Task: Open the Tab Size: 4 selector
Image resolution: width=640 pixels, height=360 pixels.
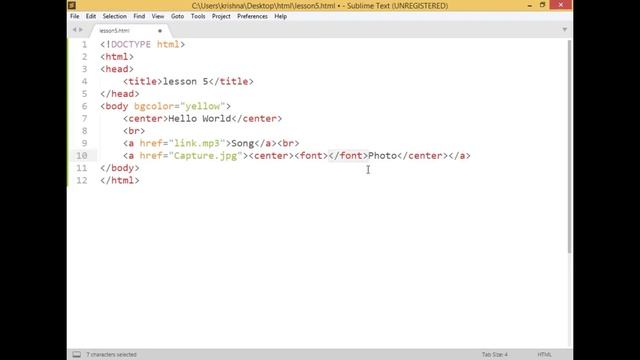Action: coord(495,354)
